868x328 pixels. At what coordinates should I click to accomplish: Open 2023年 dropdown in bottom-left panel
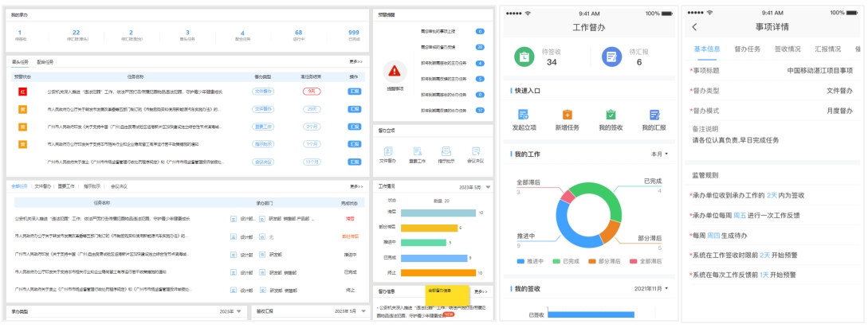click(230, 311)
